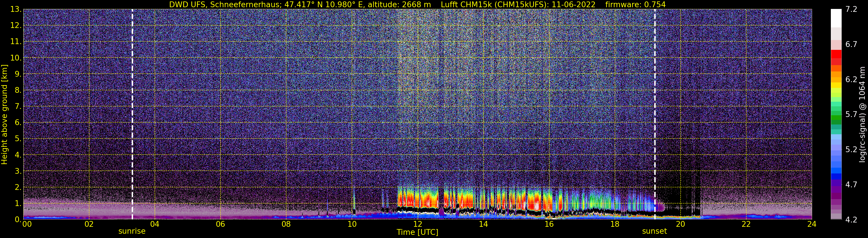The height and width of the screenshot is (238, 868).
Task: Click the white segment at colorbar top
Action: click(836, 18)
